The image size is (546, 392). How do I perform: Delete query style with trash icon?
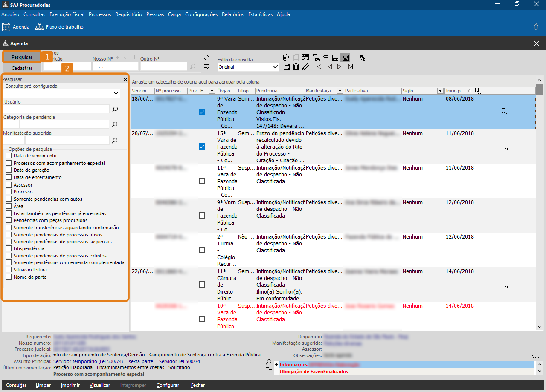[296, 67]
